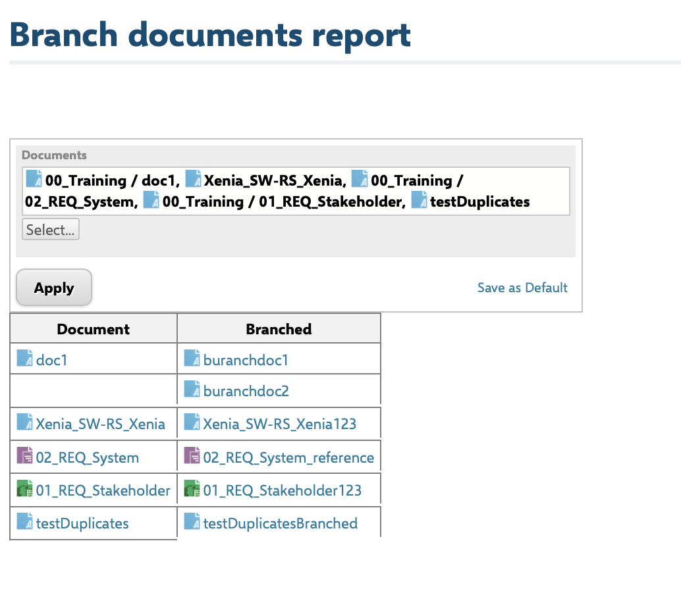The image size is (681, 616).
Task: Click the icon beside buranchdoc1
Action: pos(192,358)
